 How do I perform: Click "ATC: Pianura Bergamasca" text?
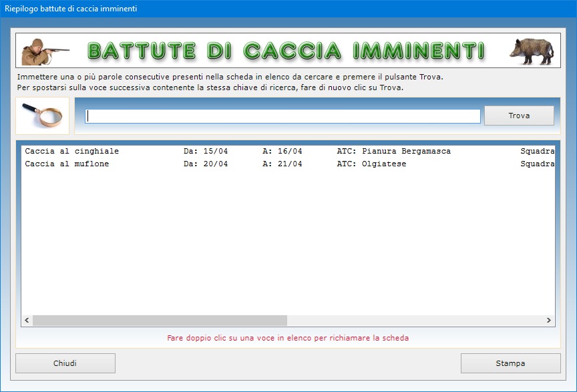click(393, 151)
